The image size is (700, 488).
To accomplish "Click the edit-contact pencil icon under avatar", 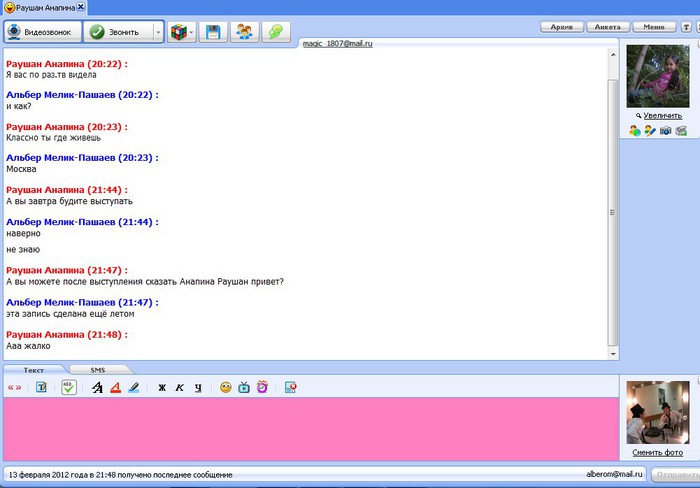I will [x=650, y=131].
